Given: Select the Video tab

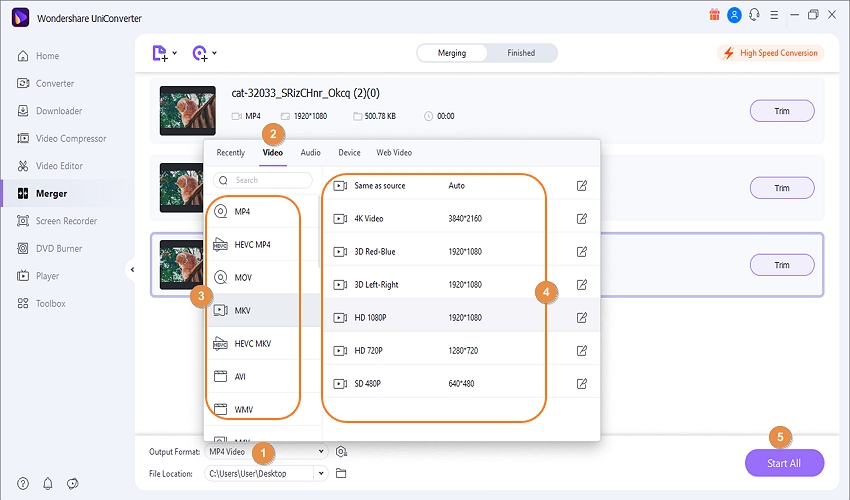Looking at the screenshot, I should [273, 153].
